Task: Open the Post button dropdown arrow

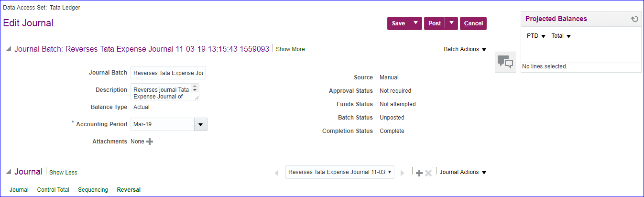Action: click(x=451, y=23)
